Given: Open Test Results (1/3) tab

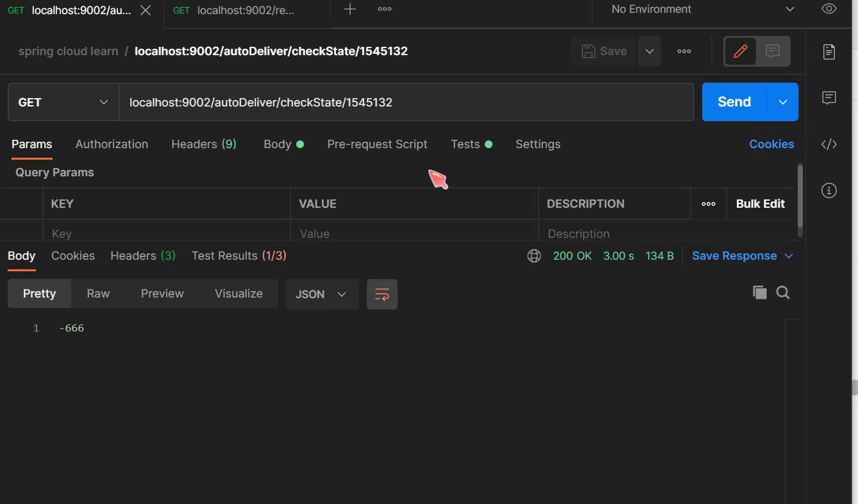Looking at the screenshot, I should 239,256.
